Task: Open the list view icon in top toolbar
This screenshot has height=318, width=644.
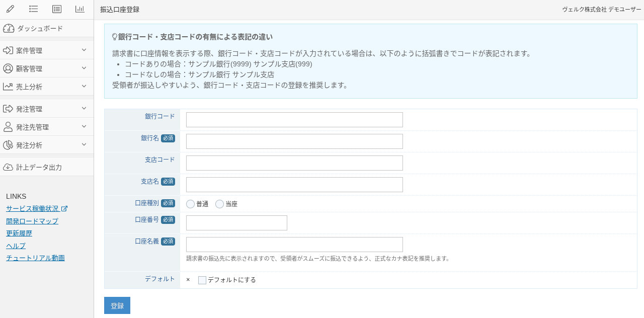Action: 33,9
